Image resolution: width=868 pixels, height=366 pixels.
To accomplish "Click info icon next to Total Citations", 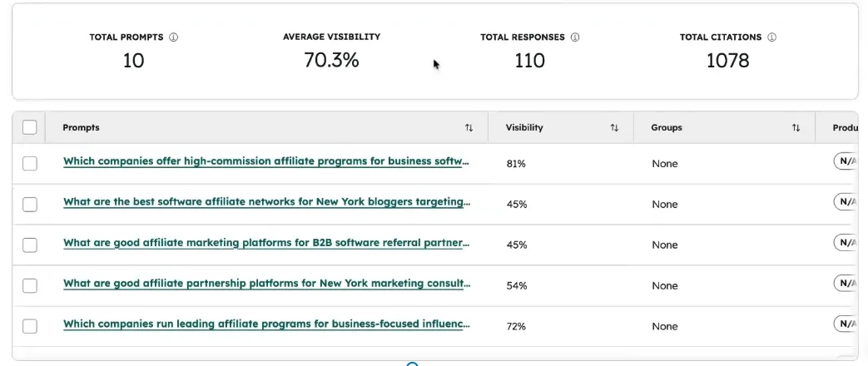I will [771, 37].
